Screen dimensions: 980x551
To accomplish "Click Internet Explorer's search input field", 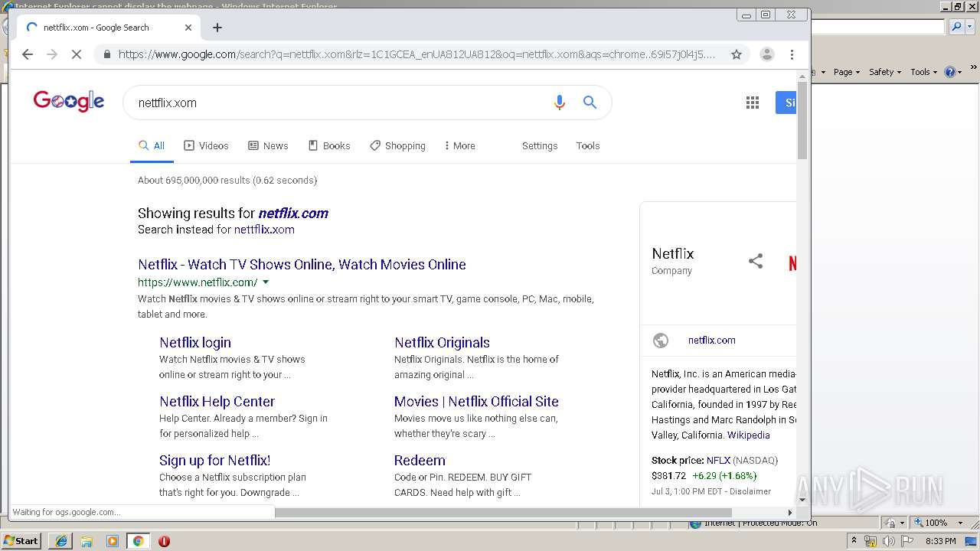I will pos(878,27).
